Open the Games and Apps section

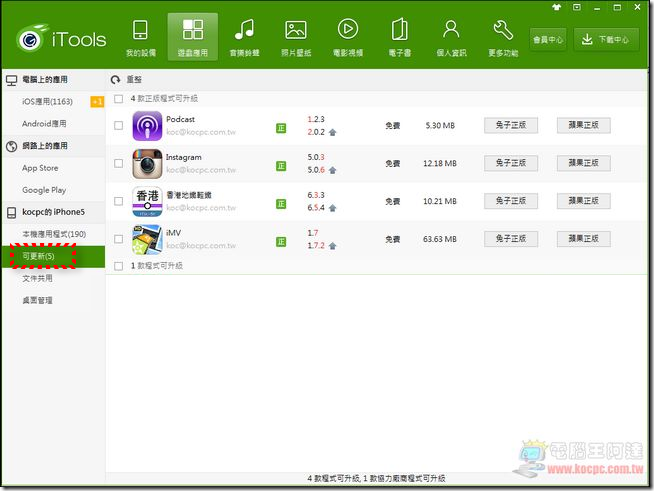pos(193,37)
